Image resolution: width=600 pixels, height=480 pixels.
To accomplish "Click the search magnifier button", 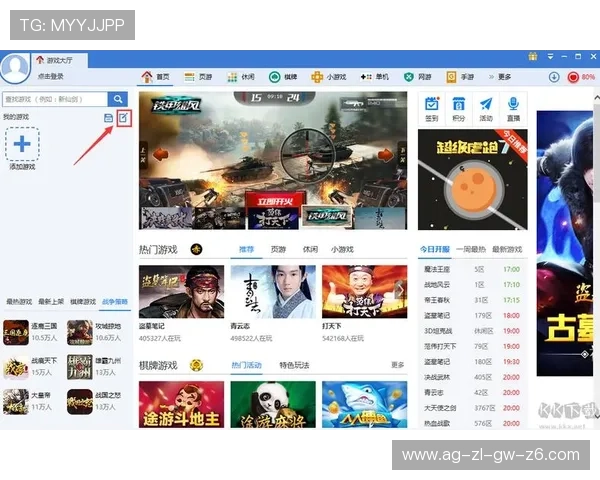I will [118, 99].
